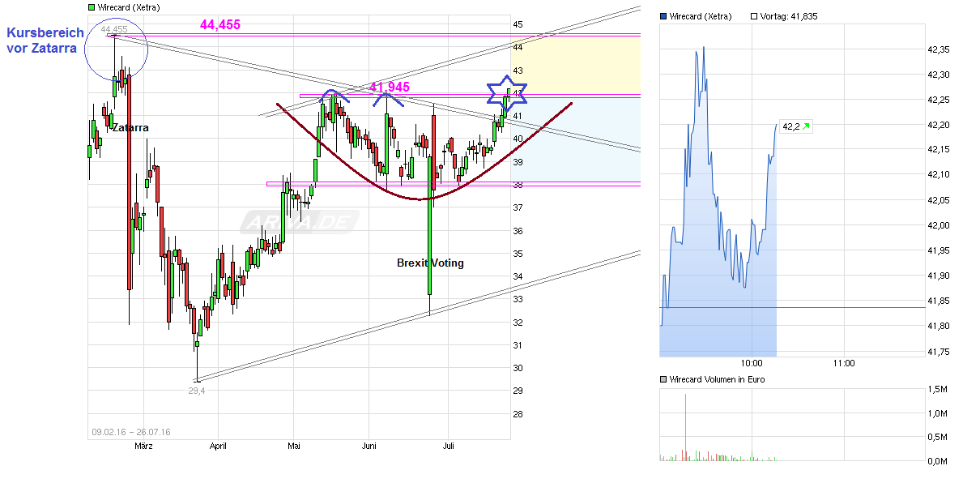980x483 pixels.
Task: Click the 45 price axis value
Action: (x=518, y=24)
